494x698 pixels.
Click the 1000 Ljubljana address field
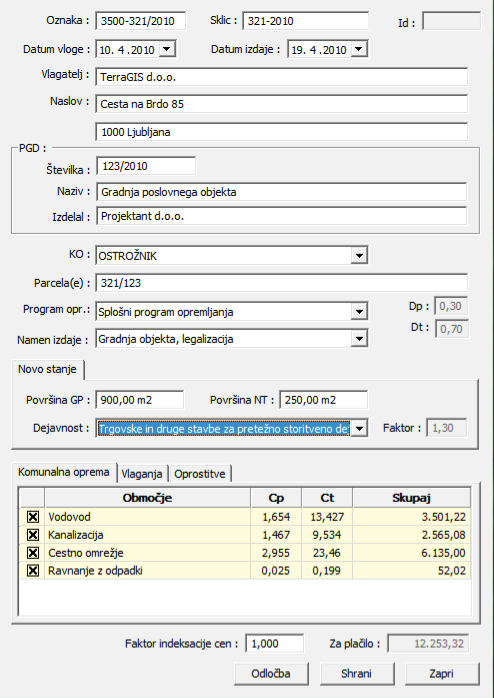coord(282,132)
